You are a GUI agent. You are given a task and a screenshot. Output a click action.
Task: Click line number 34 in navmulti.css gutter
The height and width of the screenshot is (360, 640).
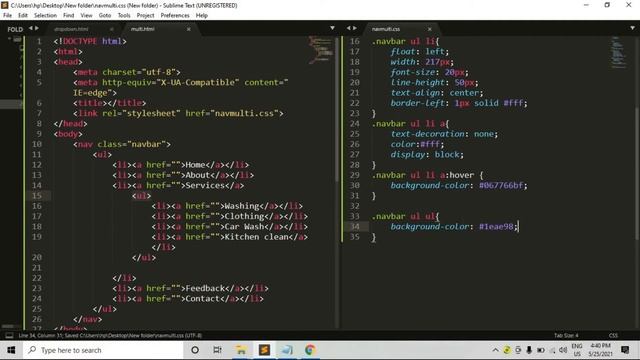pyautogui.click(x=355, y=227)
